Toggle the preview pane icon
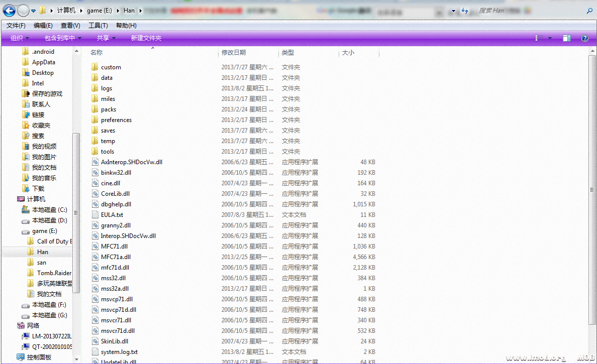Viewport: 597px width, 364px height. [566, 38]
